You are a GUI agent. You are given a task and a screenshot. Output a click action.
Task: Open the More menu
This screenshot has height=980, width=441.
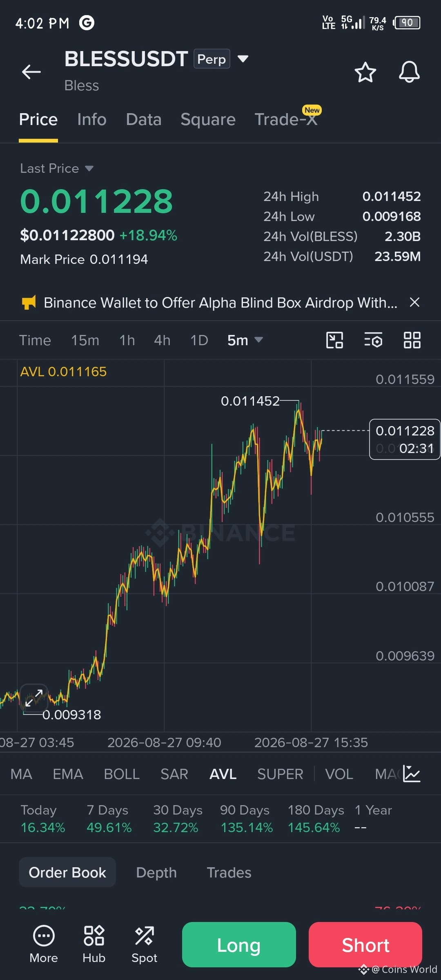click(44, 944)
